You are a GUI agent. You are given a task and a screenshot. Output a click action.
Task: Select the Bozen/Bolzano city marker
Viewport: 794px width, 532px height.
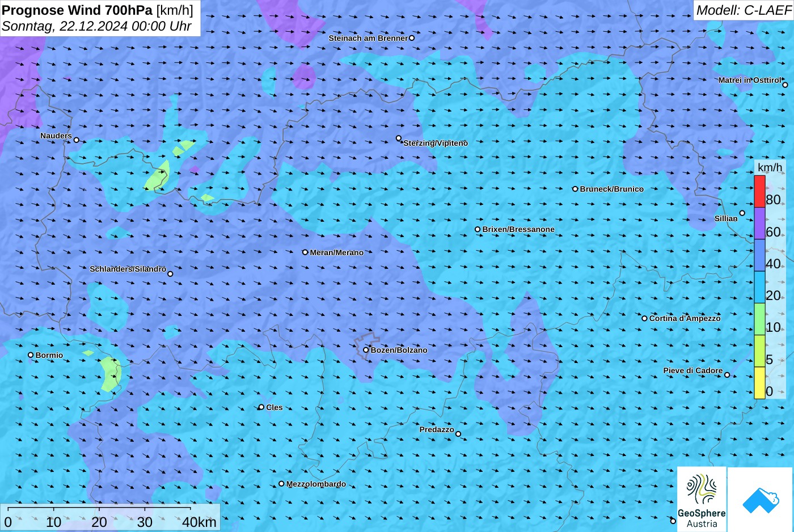366,350
